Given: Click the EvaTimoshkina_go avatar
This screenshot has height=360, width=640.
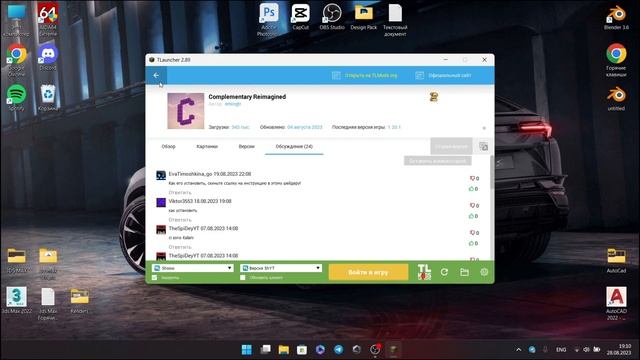Looking at the screenshot, I should [x=161, y=175].
